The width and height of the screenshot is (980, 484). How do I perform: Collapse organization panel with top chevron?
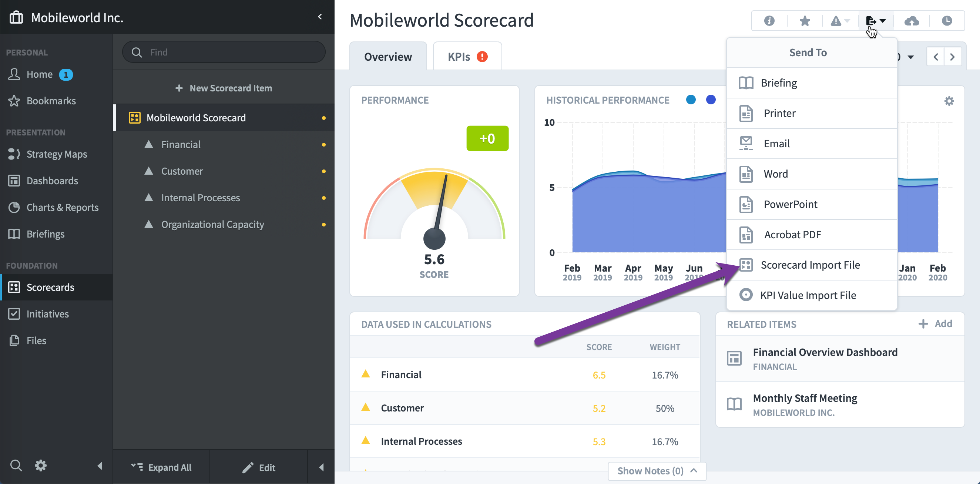pyautogui.click(x=320, y=17)
